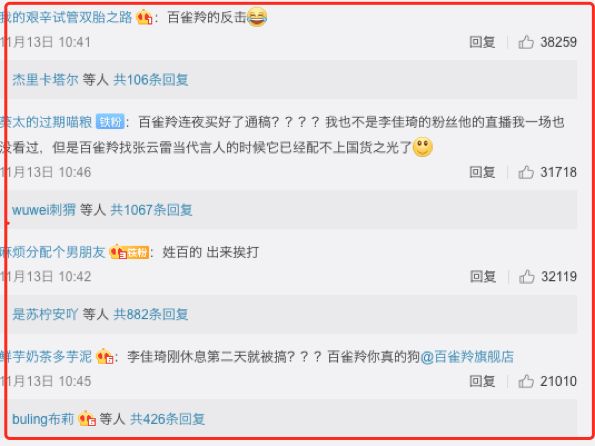The image size is (595, 446).
Task: Expand 共106条回复 thread
Action: (151, 80)
